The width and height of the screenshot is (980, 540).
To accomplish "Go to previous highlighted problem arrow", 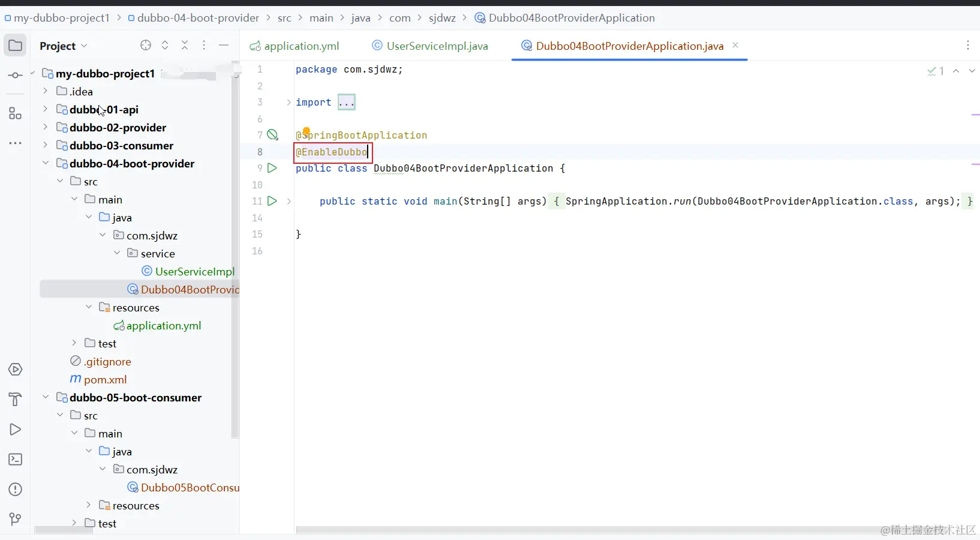I will tap(956, 71).
